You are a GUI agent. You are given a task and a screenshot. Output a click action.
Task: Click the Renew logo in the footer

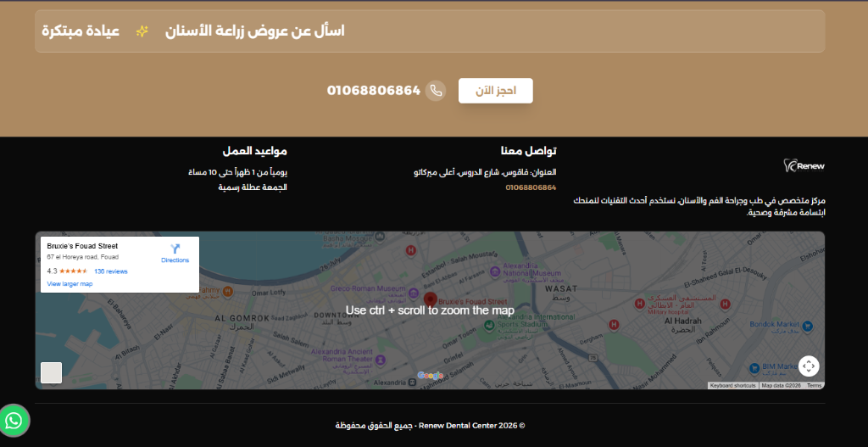(804, 165)
